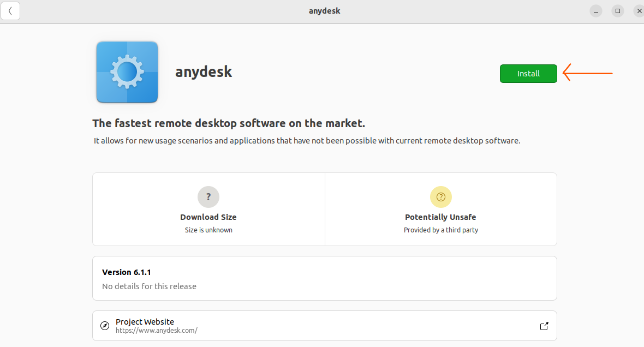Click the 'Provided by a third party' text
Screen dimensions: 644x347
coord(440,230)
